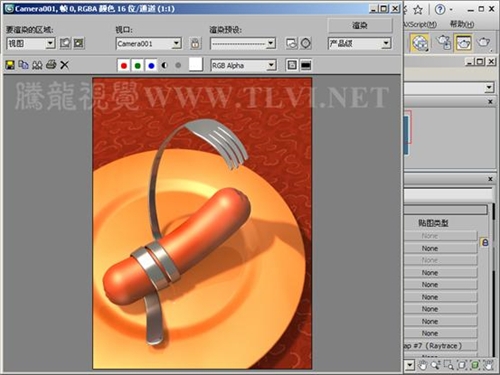Open the area to render dropdown

coord(31,43)
